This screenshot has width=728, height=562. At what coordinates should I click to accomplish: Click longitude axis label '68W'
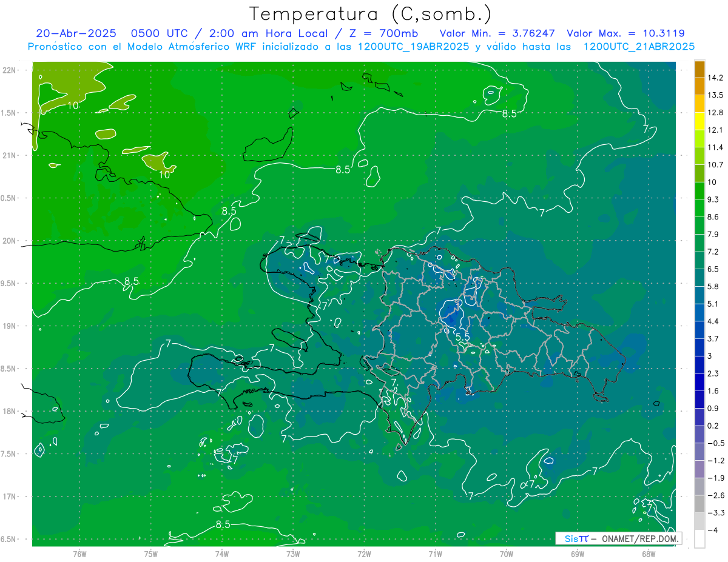[649, 554]
